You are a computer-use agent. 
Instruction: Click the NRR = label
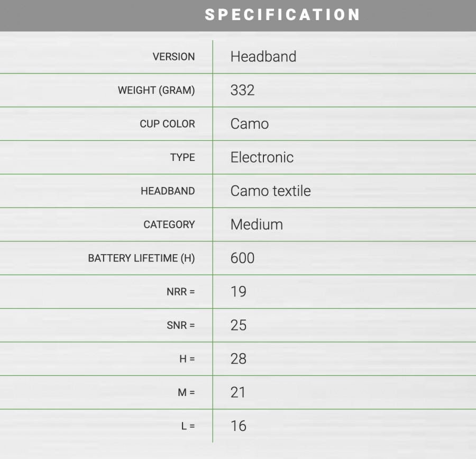click(x=180, y=292)
